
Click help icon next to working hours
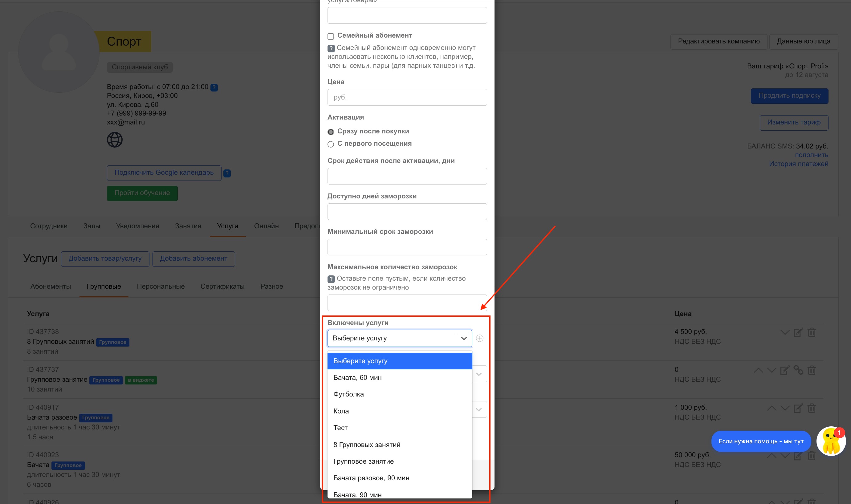coord(214,87)
